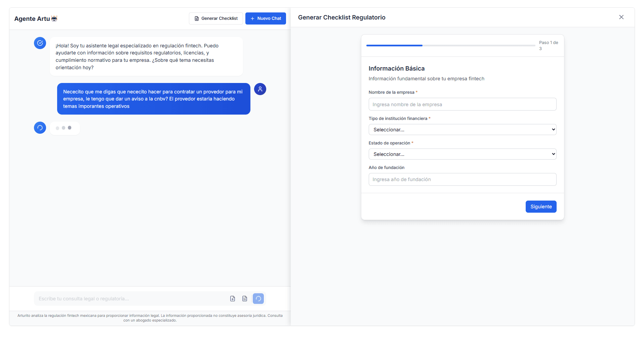
Task: Click the Nombre de la empresa field
Action: pos(462,104)
